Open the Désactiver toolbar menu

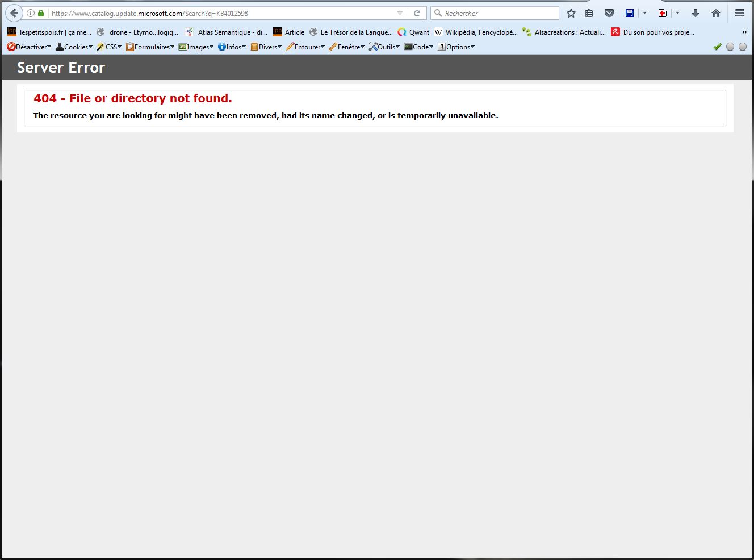point(29,47)
